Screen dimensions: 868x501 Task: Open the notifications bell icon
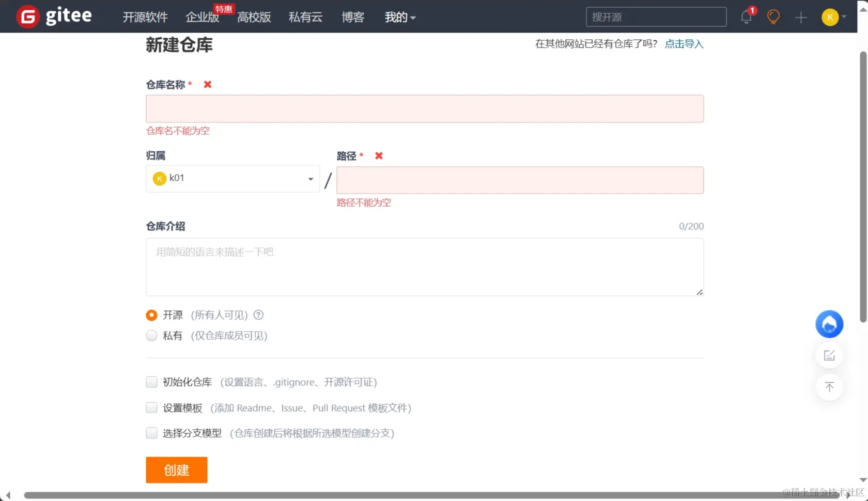pyautogui.click(x=746, y=17)
